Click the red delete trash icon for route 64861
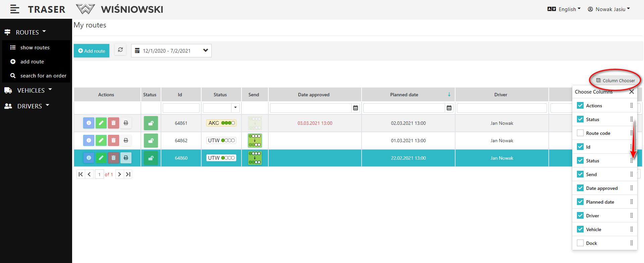Screen dimensions: 644x263 click(x=113, y=123)
